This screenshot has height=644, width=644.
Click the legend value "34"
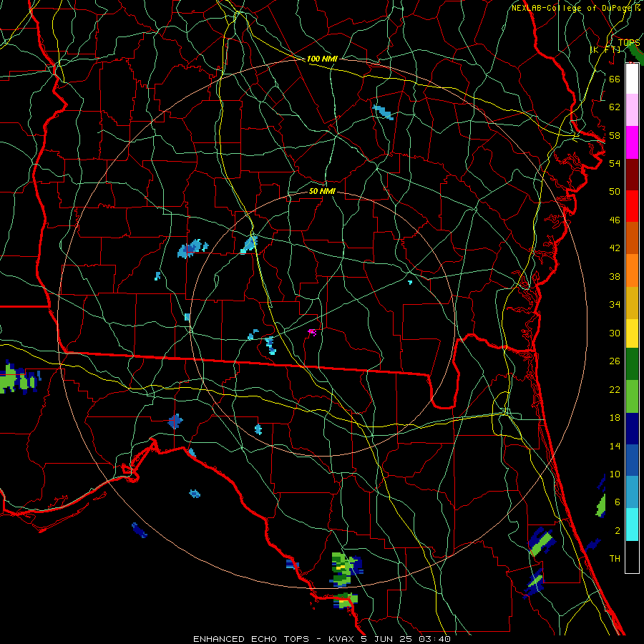(615, 305)
